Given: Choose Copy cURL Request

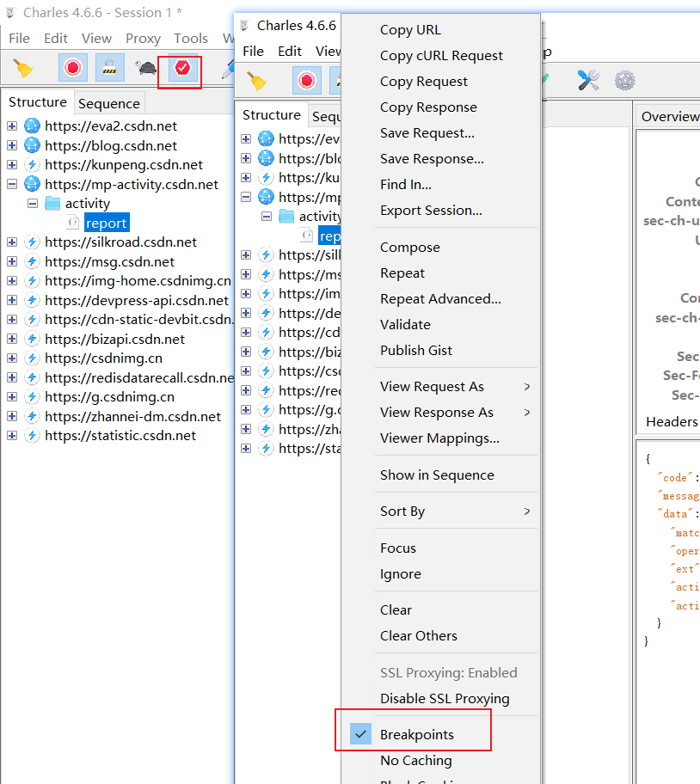Looking at the screenshot, I should pyautogui.click(x=441, y=56).
